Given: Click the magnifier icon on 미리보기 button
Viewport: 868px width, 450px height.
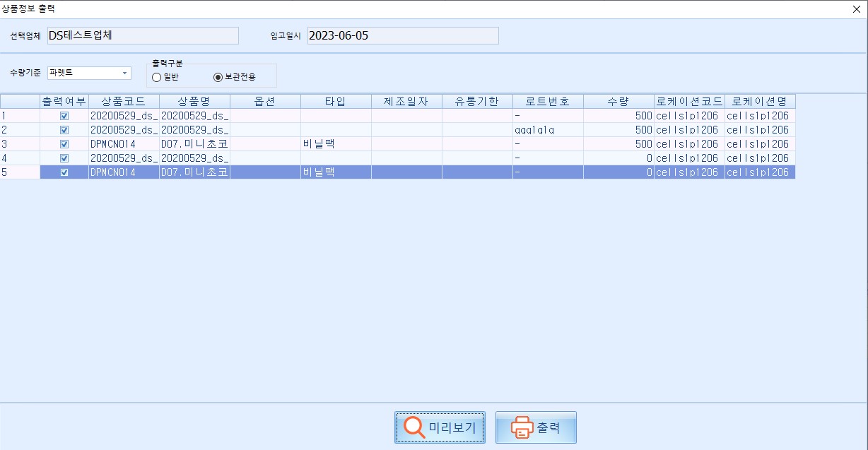Looking at the screenshot, I should tap(414, 427).
